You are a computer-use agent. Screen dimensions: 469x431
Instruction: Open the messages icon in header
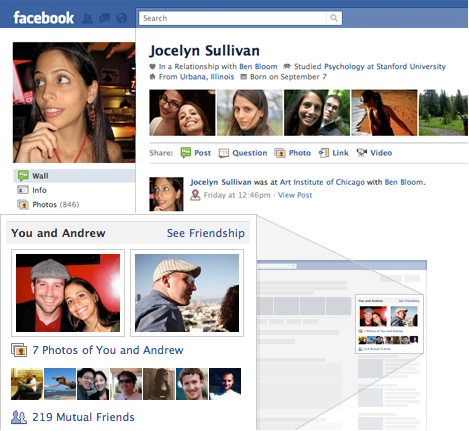click(x=105, y=18)
